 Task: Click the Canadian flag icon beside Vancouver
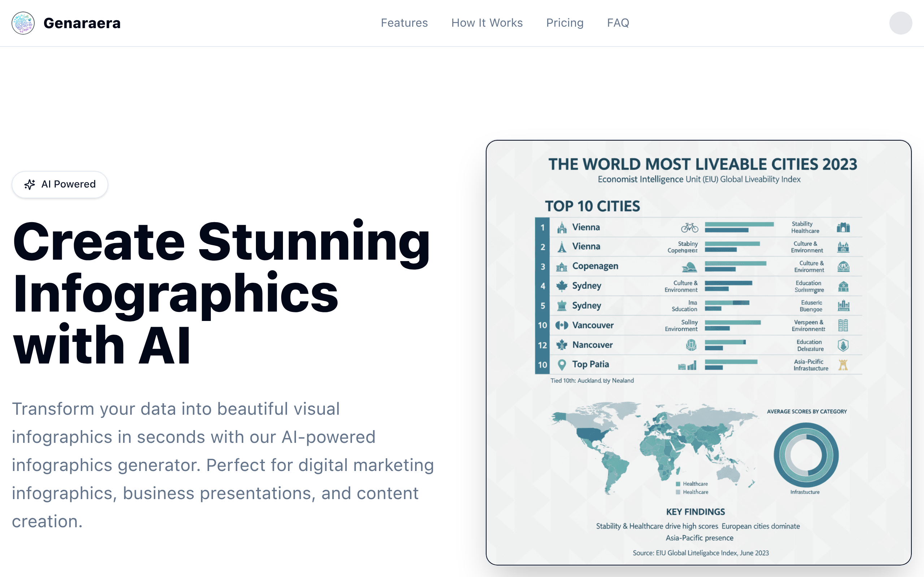(561, 325)
